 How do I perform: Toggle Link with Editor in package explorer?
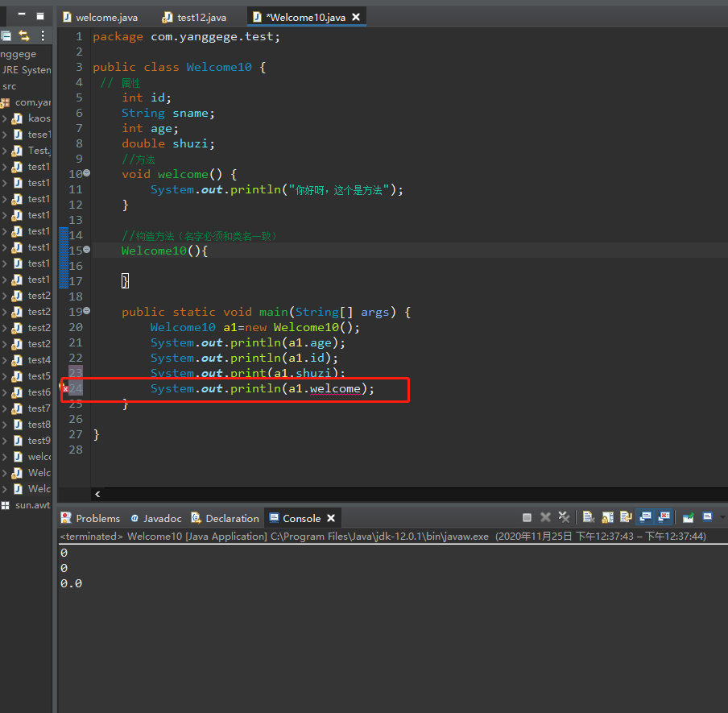pyautogui.click(x=23, y=35)
